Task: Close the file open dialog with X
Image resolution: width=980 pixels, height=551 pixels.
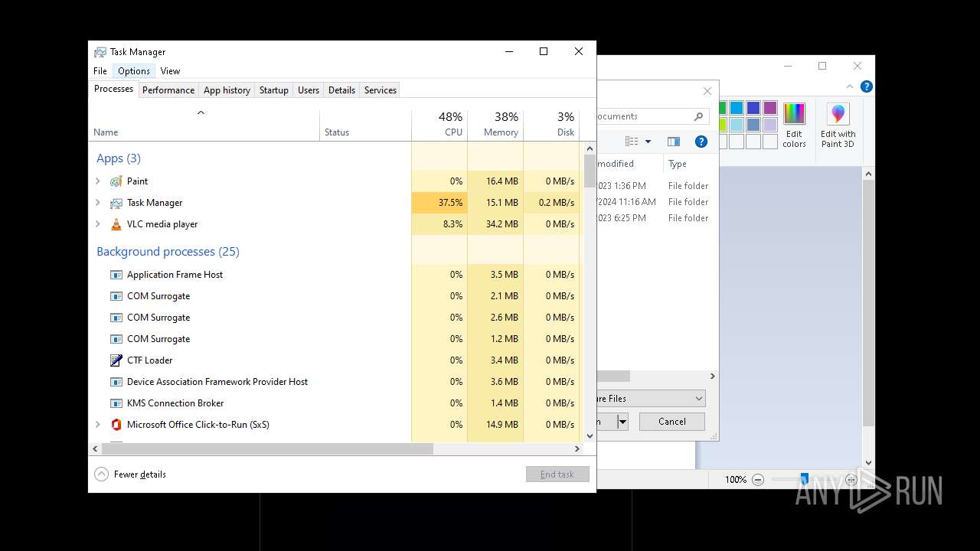Action: tap(707, 91)
